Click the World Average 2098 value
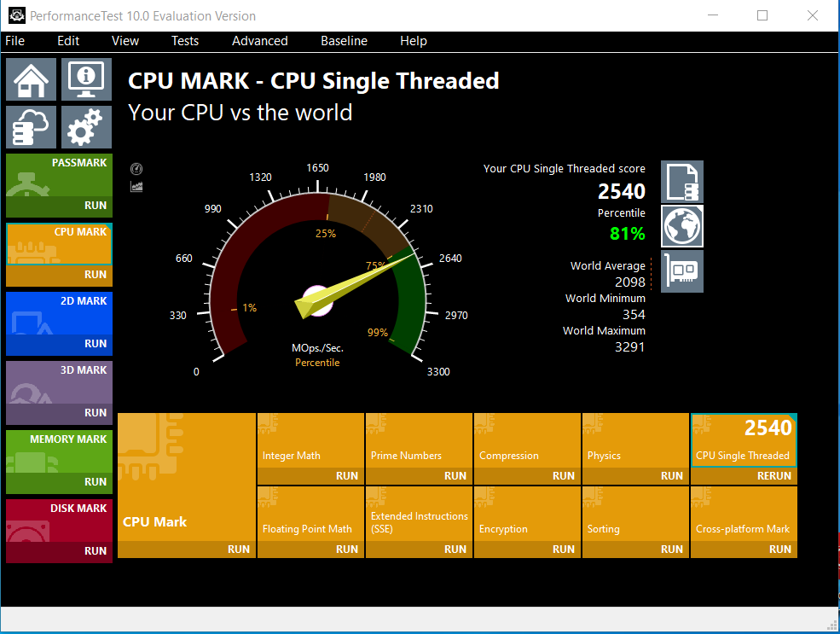The image size is (840, 634). pyautogui.click(x=630, y=282)
